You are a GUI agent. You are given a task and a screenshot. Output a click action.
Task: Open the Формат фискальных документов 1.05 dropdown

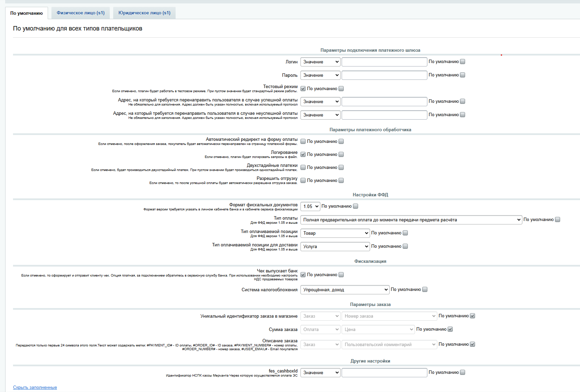(310, 207)
